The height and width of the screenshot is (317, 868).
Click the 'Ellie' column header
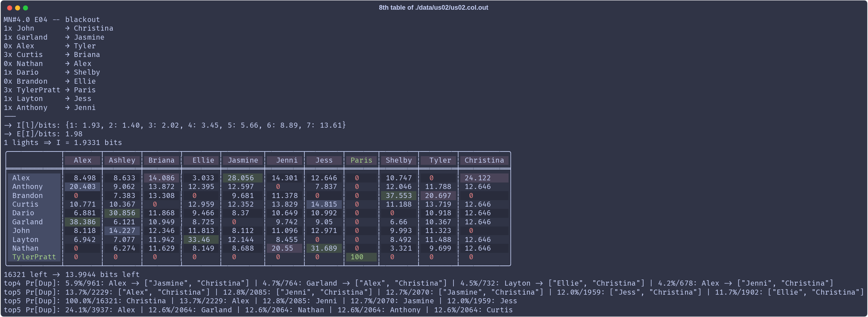pos(201,160)
